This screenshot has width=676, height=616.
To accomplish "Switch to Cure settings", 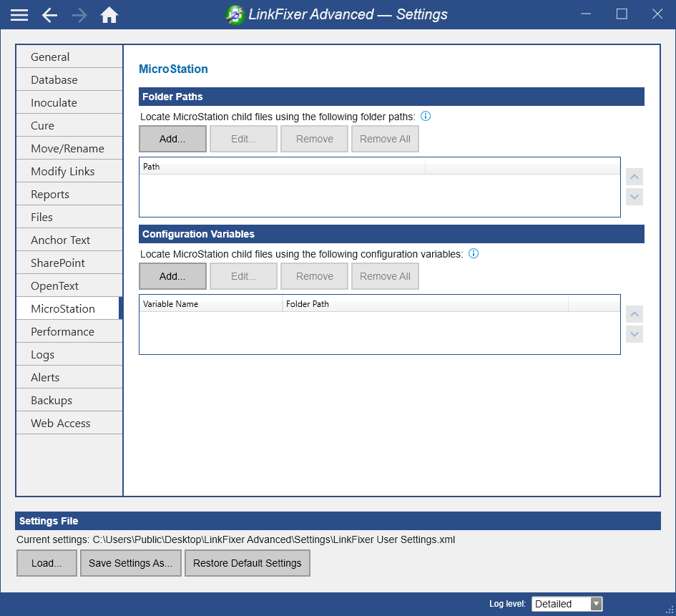I will [69, 125].
